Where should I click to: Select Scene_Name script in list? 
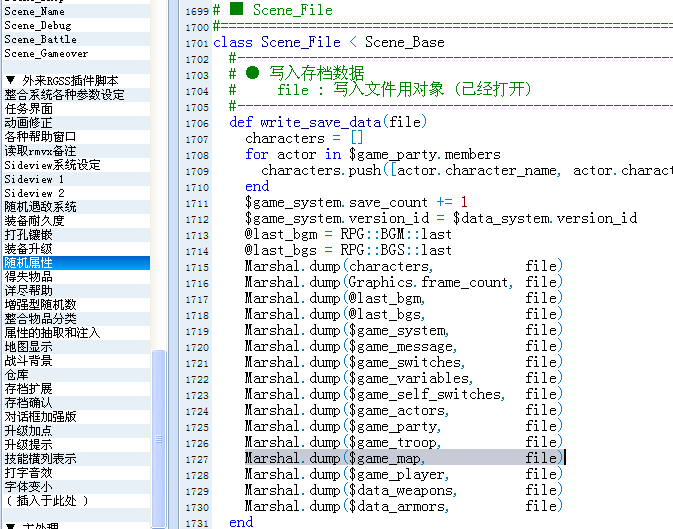[76, 12]
